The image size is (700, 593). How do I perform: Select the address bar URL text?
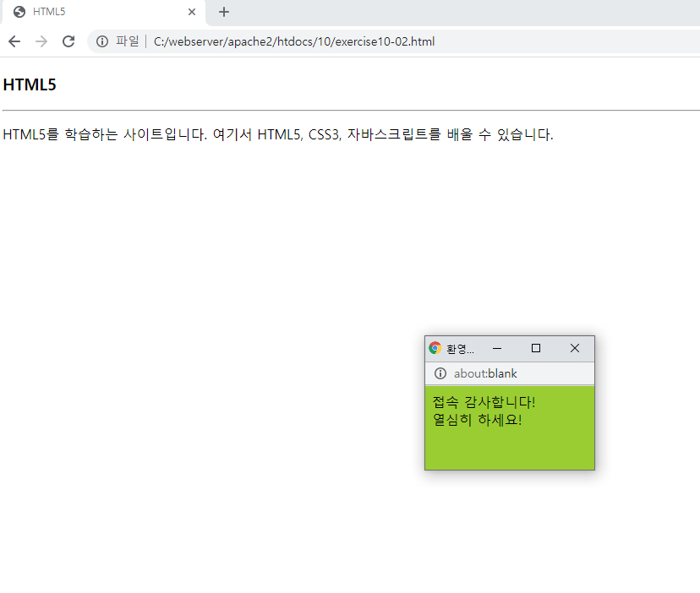tap(293, 41)
